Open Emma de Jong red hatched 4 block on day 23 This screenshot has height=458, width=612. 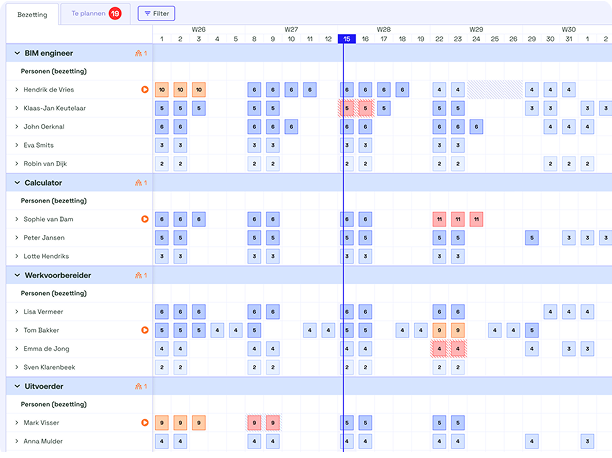(458, 349)
